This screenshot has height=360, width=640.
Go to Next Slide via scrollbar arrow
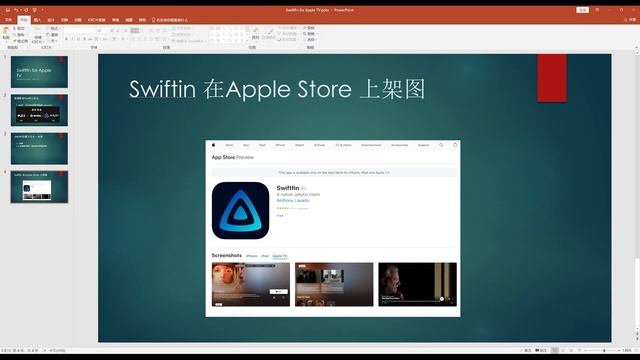pyautogui.click(x=637, y=339)
